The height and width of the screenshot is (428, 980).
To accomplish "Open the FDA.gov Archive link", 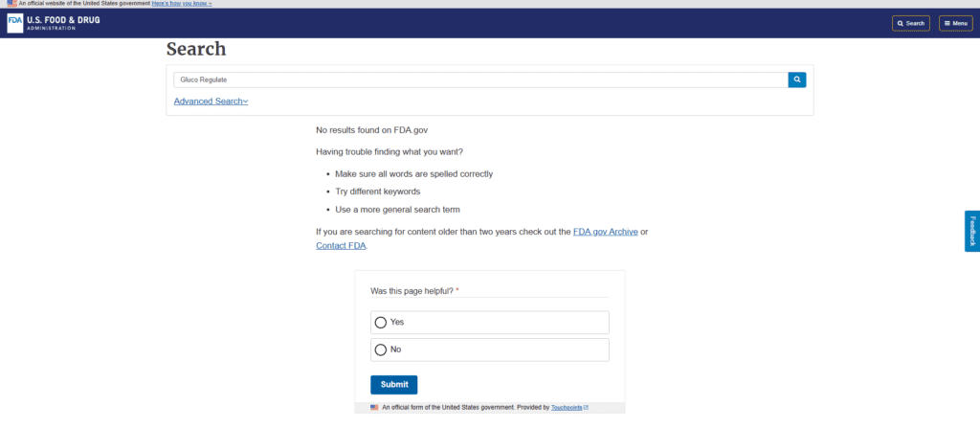I will pos(606,232).
